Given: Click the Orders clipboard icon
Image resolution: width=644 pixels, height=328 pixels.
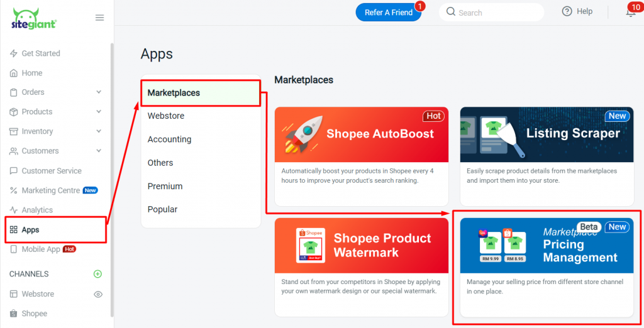Looking at the screenshot, I should pos(14,92).
